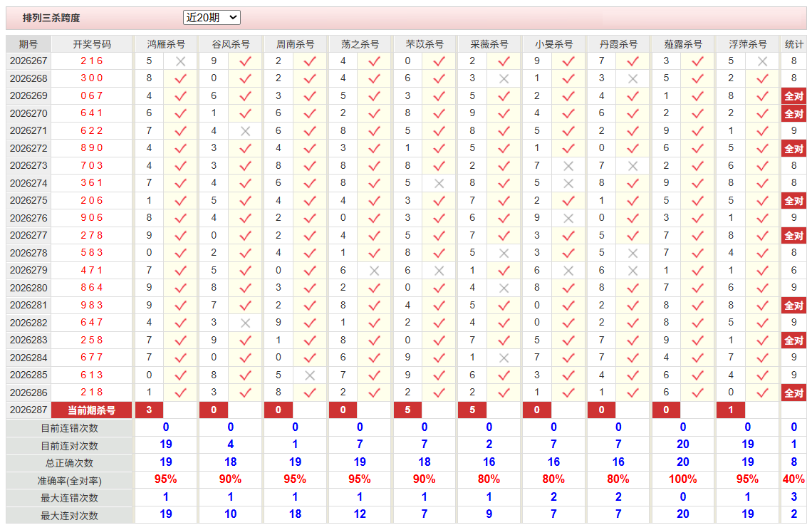Click the 鸿雁杀号 column header
Viewport: 812px width, 530px height.
166,44
